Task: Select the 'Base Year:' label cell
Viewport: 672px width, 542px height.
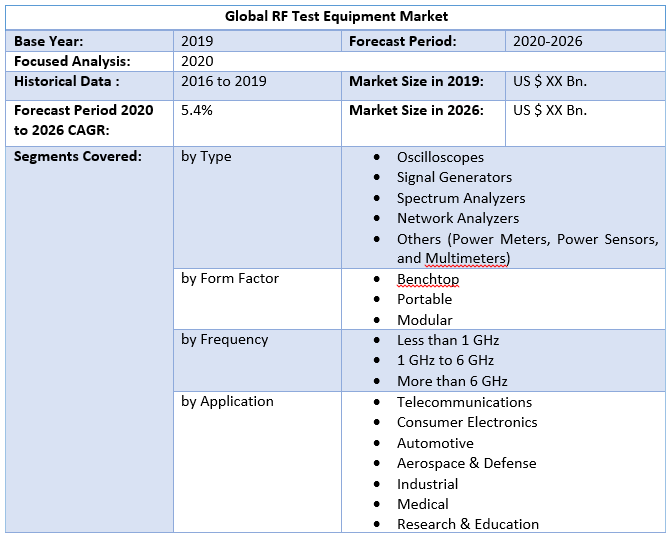Action: pos(49,41)
